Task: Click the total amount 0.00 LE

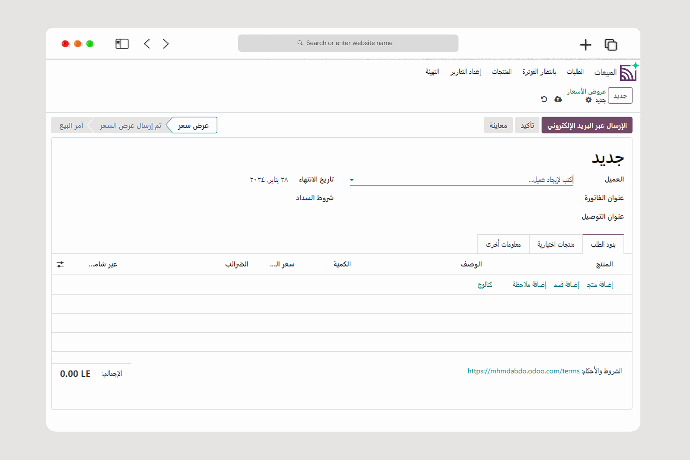Action: 75,374
